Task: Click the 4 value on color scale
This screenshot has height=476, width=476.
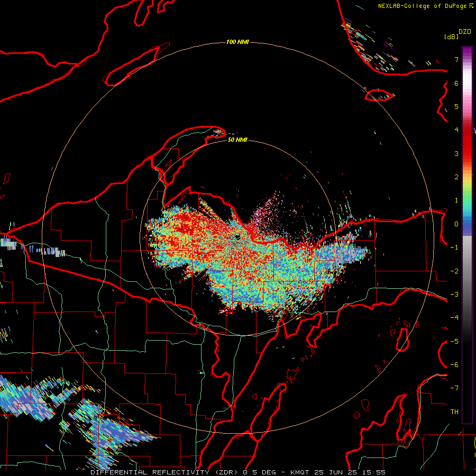Action: (456, 130)
